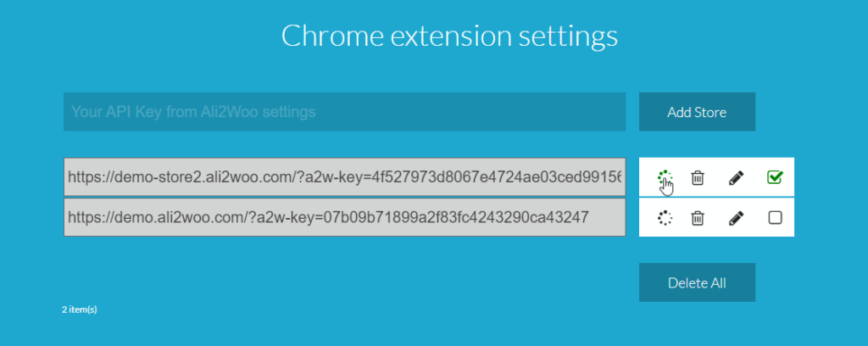Delete the demo-store2.ali2woo.com store with trash icon
This screenshot has width=868, height=346.
tap(698, 178)
